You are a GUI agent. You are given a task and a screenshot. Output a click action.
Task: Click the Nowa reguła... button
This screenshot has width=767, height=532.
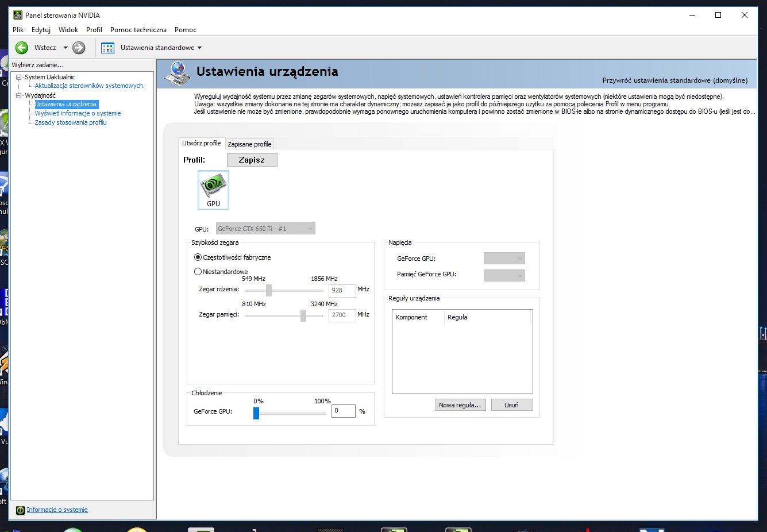pos(460,405)
